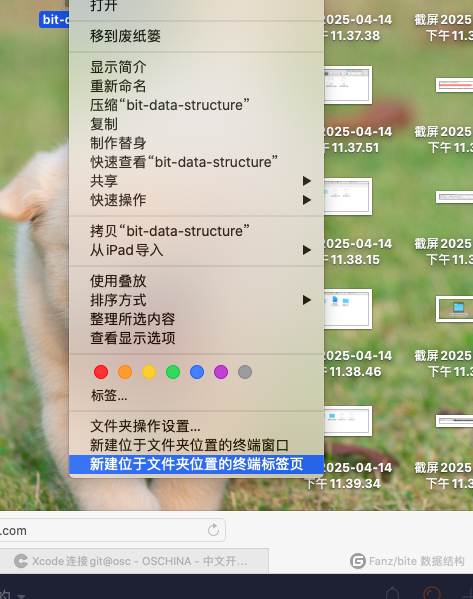Select screenshot thumbnail above the 11.38.46 label
The image size is (473, 599).
[347, 309]
